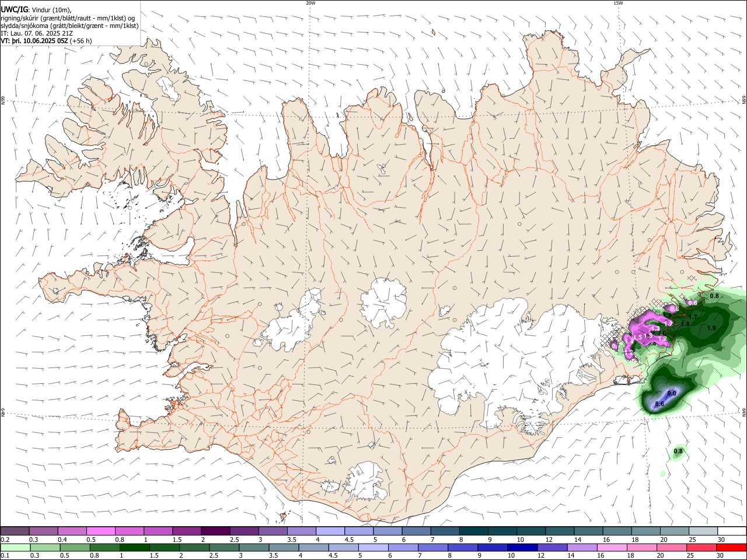
Task: Click the "20W" longitude label
Action: tap(310, 3)
